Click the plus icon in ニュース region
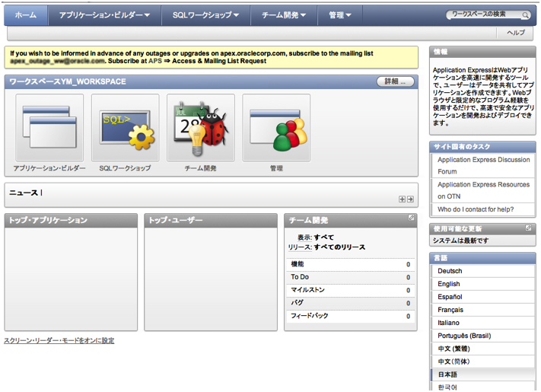The image size is (541, 392). (x=402, y=199)
